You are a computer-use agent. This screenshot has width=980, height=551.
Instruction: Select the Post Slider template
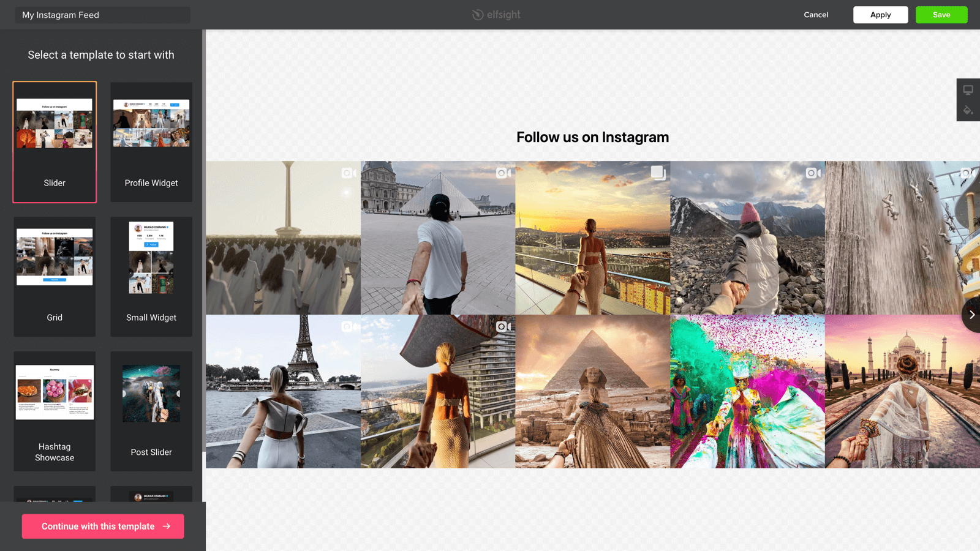(151, 411)
